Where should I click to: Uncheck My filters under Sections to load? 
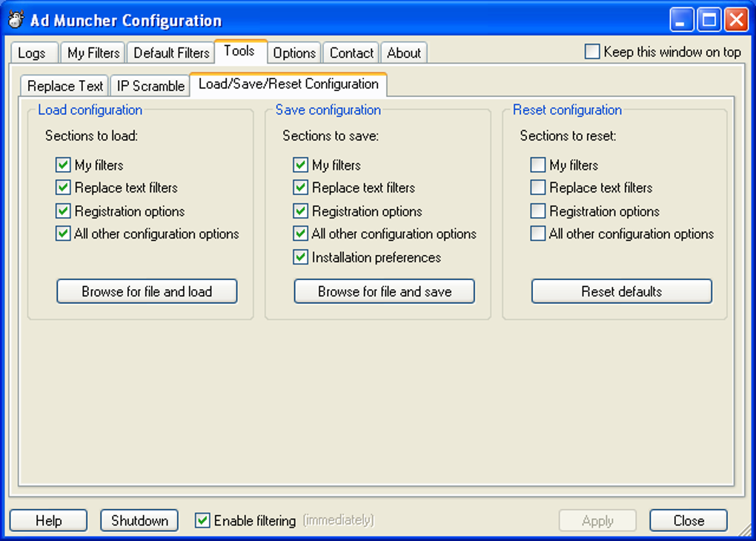point(63,165)
